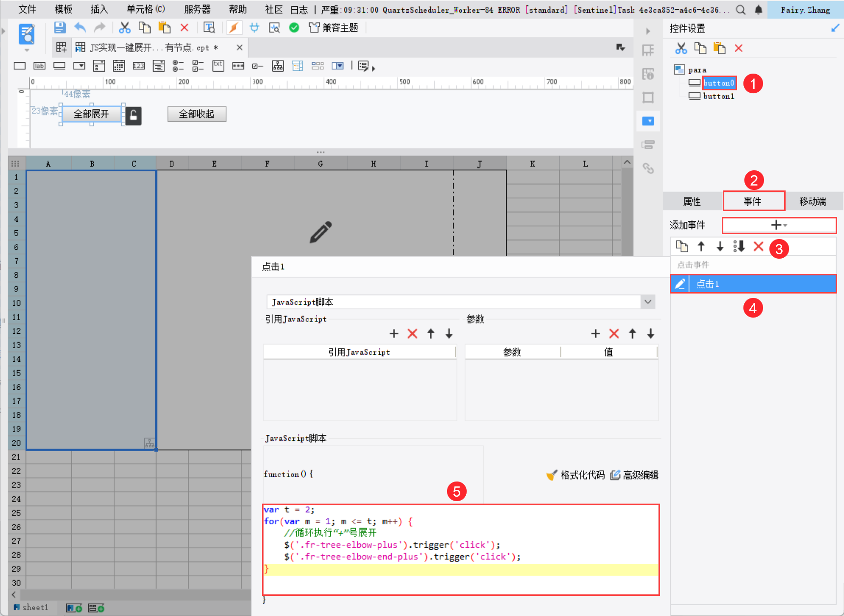The width and height of the screenshot is (844, 616).
Task: Open the 服务器 menu
Action: [197, 9]
